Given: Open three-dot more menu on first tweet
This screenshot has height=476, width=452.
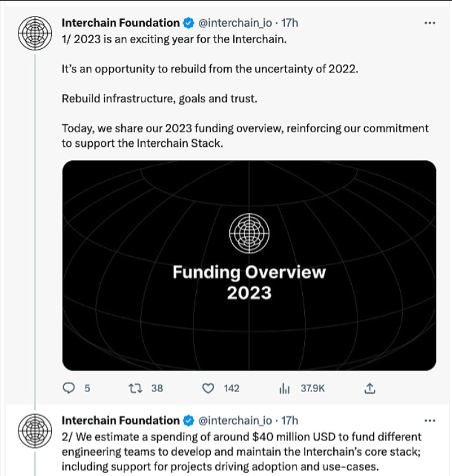Looking at the screenshot, I should tap(429, 23).
